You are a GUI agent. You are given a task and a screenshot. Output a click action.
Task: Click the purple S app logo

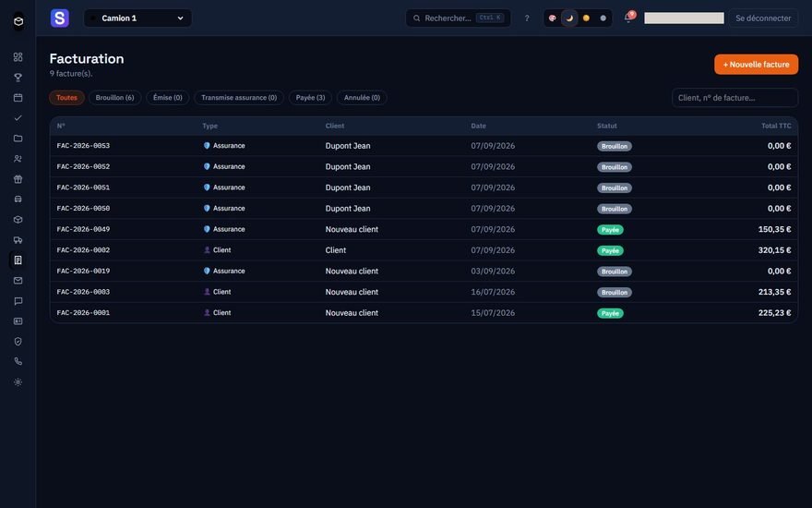pyautogui.click(x=60, y=18)
